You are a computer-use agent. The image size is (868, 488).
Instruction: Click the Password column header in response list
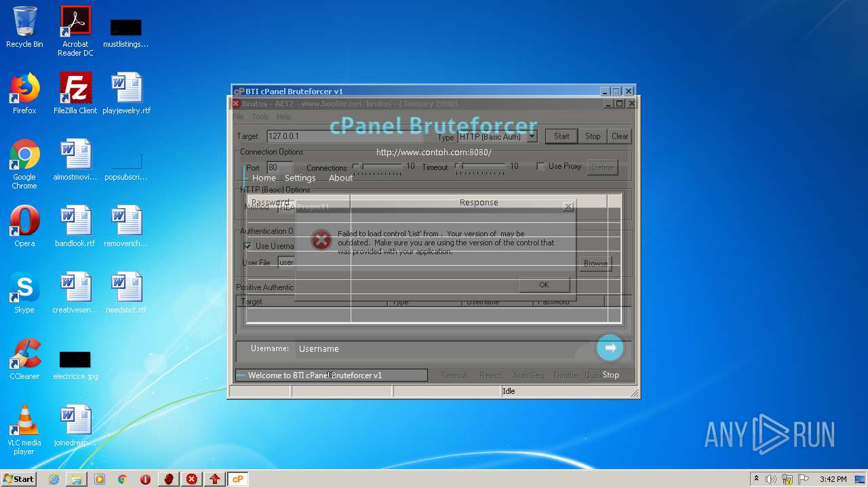point(298,202)
